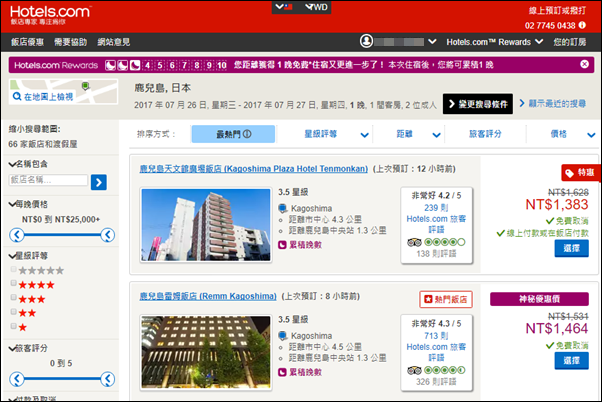This screenshot has width=602, height=402.
Task: Click Kagoshima location icon for Remm hotel
Action: pos(283,336)
